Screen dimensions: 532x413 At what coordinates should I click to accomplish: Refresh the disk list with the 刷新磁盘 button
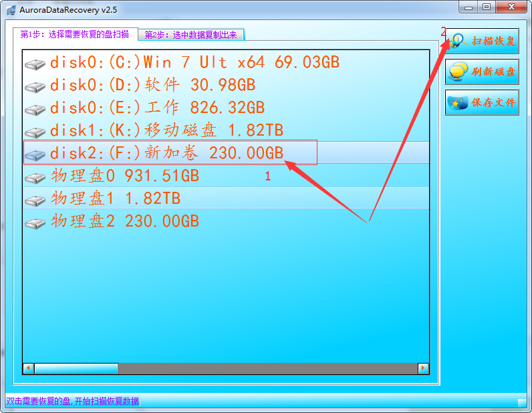(482, 72)
